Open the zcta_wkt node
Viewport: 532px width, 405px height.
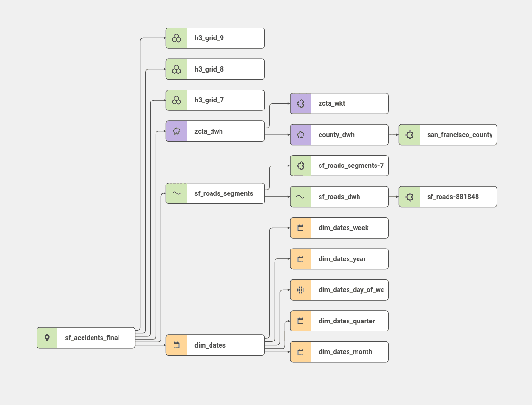pyautogui.click(x=339, y=103)
